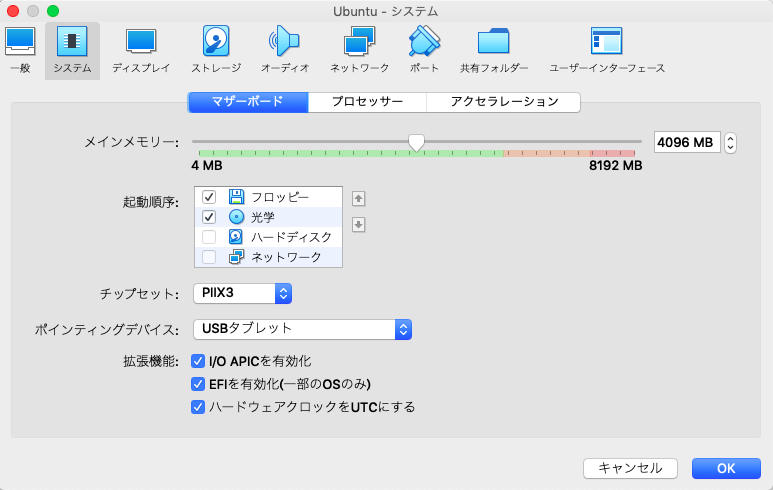This screenshot has width=773, height=490.
Task: Toggle EFIを有効化 checkbox
Action: click(198, 384)
